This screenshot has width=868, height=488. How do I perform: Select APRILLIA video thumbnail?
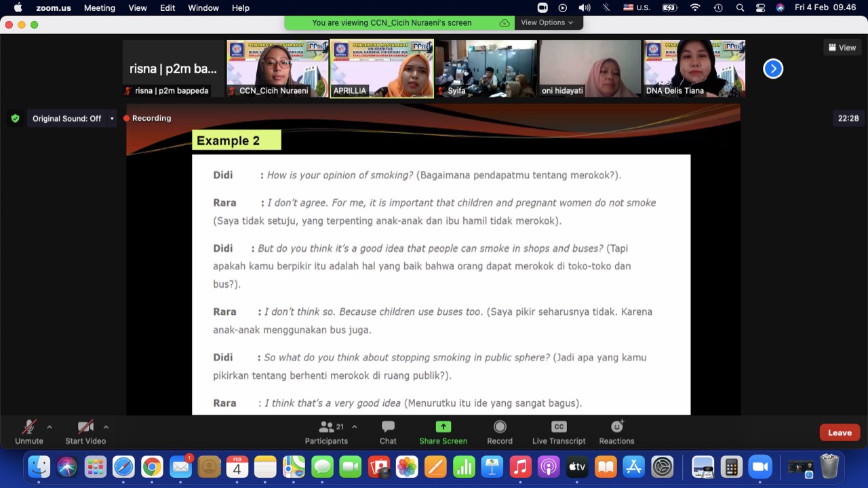point(382,69)
